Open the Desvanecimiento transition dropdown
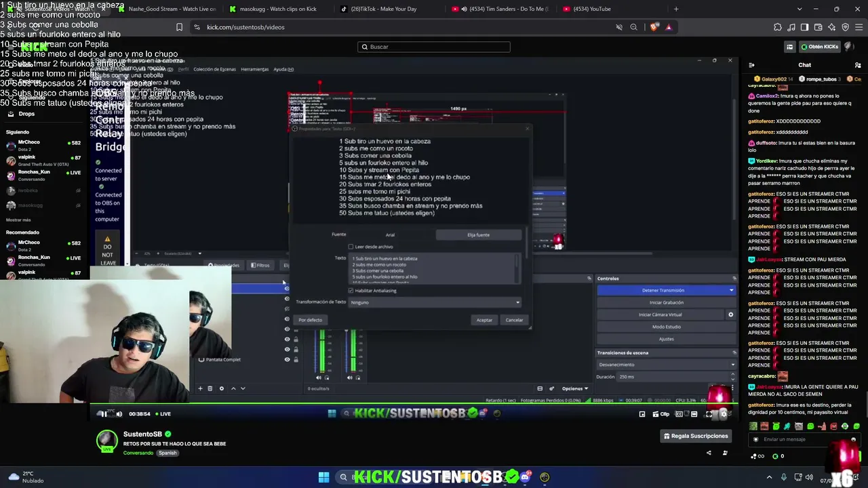This screenshot has height=488, width=868. pyautogui.click(x=666, y=365)
